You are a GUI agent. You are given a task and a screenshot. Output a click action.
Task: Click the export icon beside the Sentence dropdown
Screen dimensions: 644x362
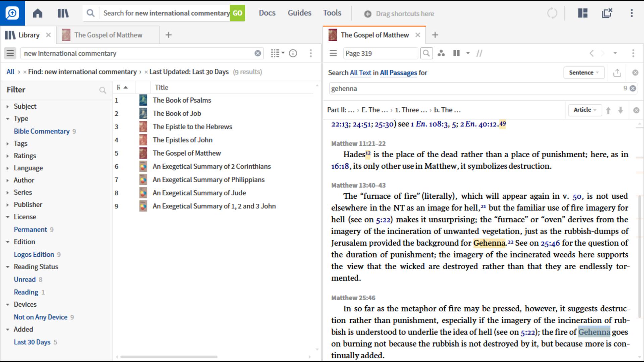coord(617,72)
